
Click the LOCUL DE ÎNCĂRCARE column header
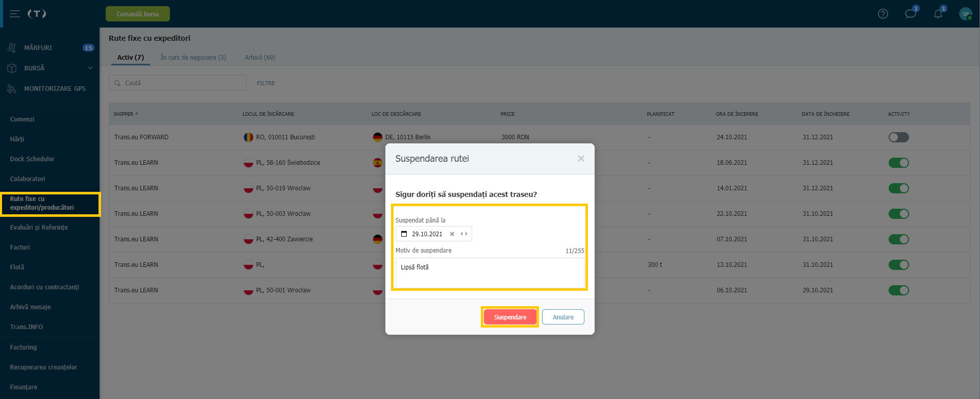coord(268,114)
